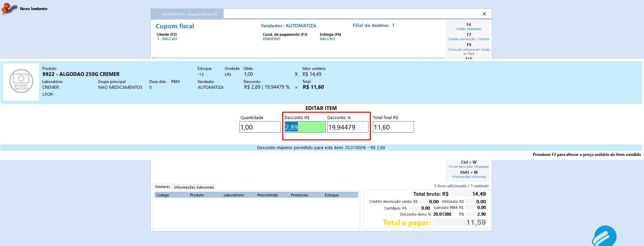Click the Laboratorio column header
Screen dimensions: 644x246
(234, 195)
